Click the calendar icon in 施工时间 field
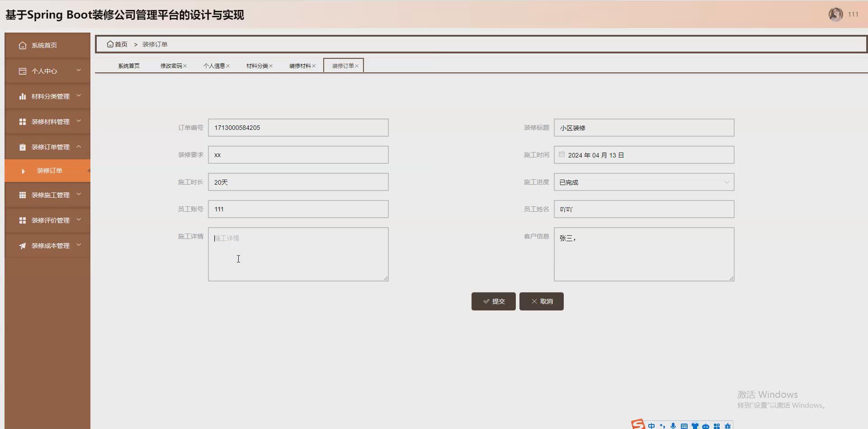This screenshot has width=868, height=429. [x=561, y=154]
